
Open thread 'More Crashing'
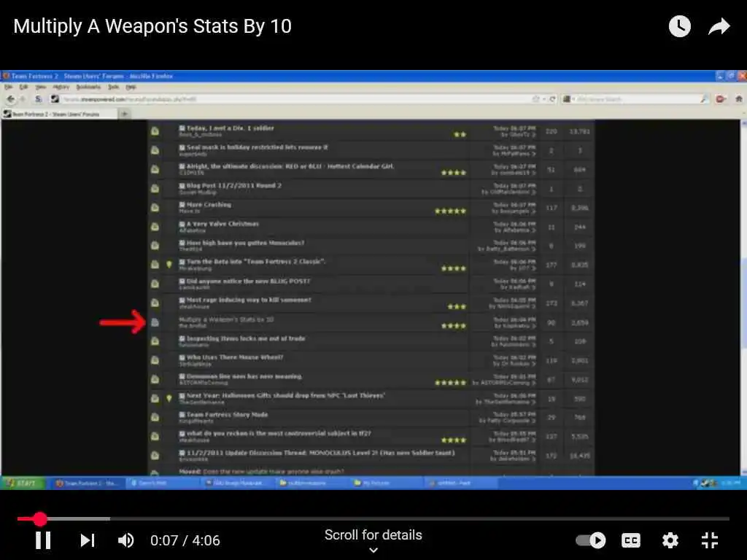209,204
